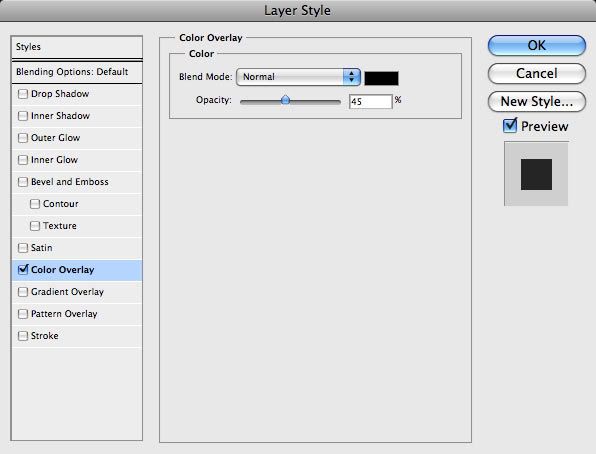The image size is (596, 454).
Task: Open the Blend Mode dropdown
Action: click(x=298, y=77)
